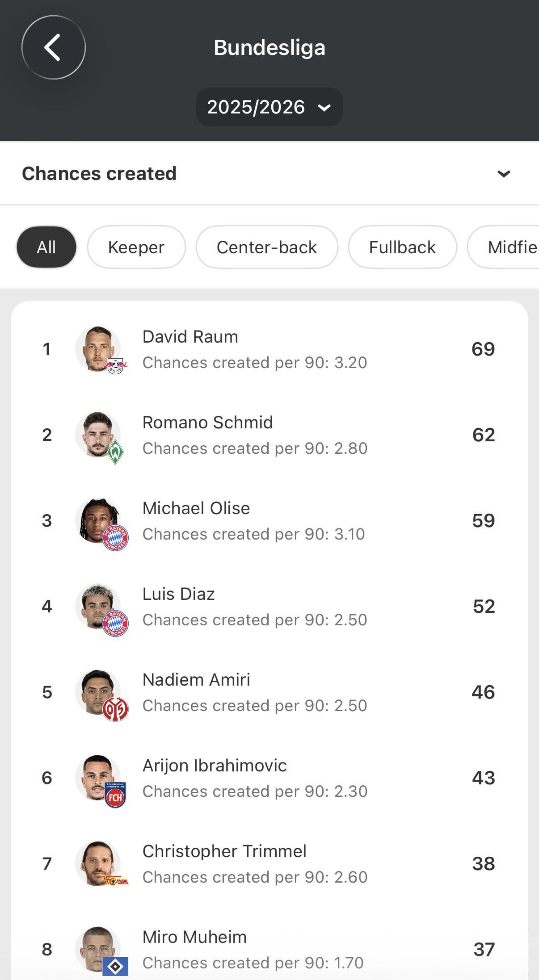Open David Raum's player name
This screenshot has width=539, height=980.
[x=190, y=337]
